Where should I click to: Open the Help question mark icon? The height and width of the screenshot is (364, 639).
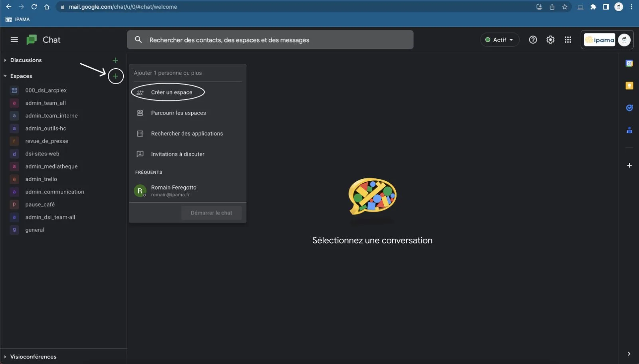pyautogui.click(x=533, y=40)
